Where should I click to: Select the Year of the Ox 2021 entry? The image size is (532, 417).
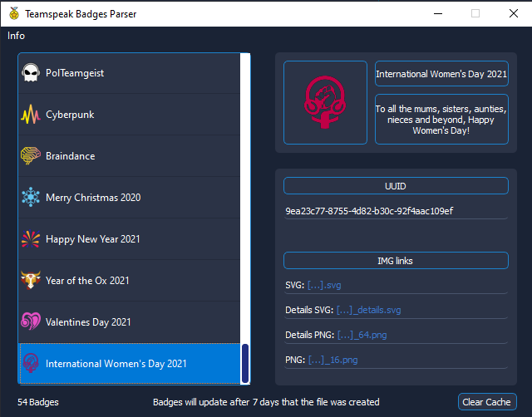click(130, 281)
